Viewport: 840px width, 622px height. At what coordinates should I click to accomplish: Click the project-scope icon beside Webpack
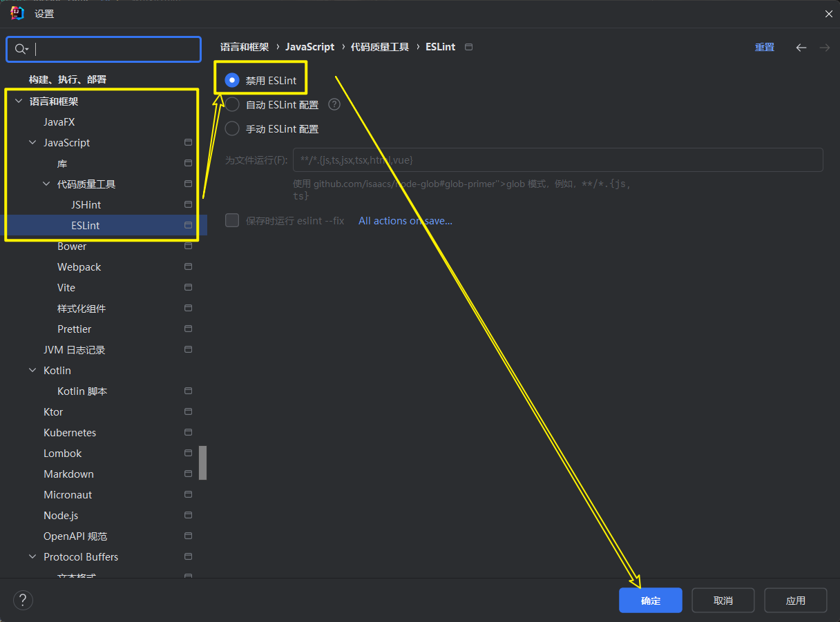click(x=188, y=267)
